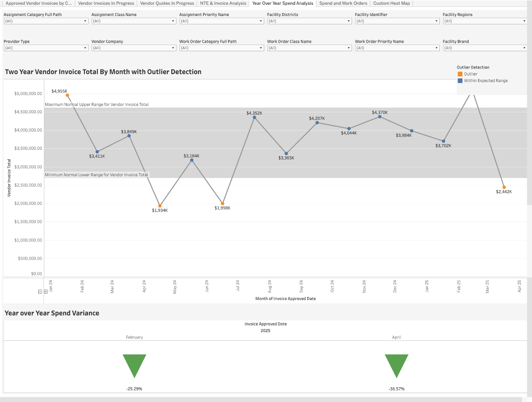Open the Custom Heat Map tab
The width and height of the screenshot is (532, 402).
[391, 3]
